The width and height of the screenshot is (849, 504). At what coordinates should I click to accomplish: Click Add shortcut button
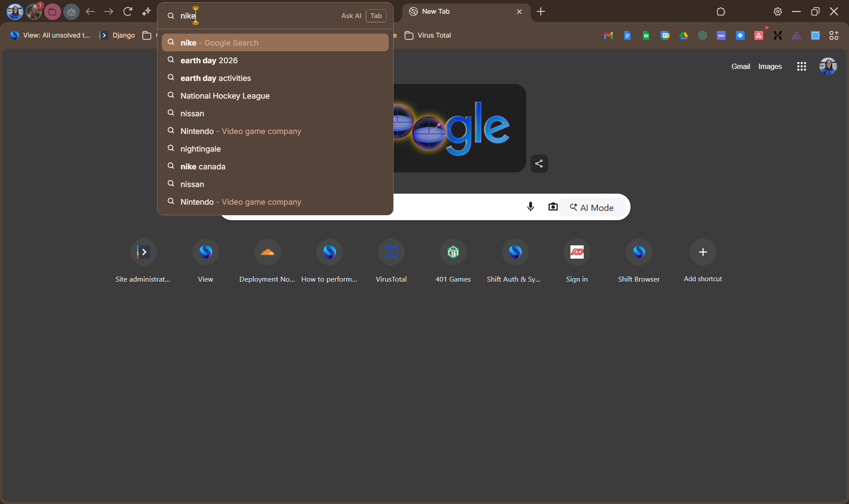pyautogui.click(x=703, y=261)
